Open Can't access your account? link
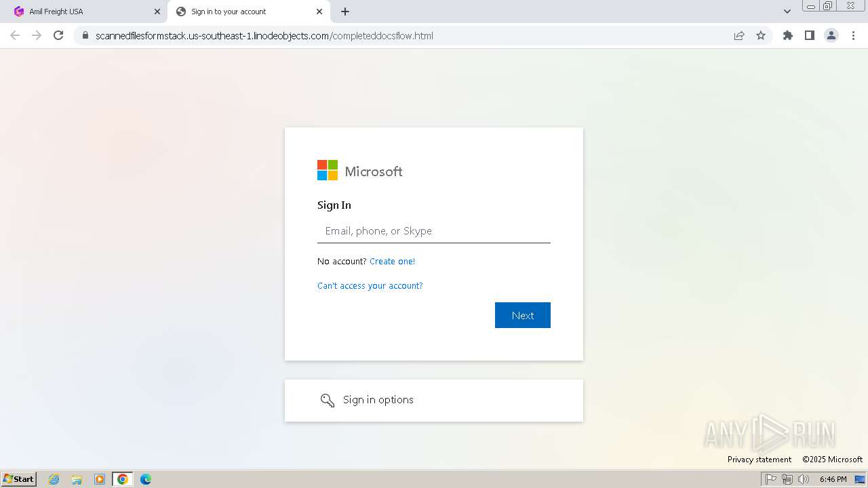 (x=370, y=286)
